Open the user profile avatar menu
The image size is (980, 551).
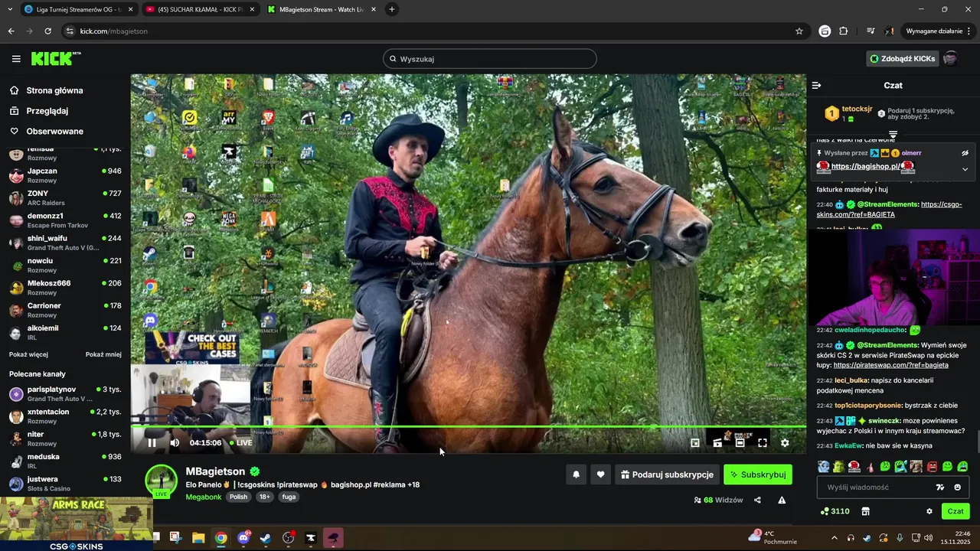(x=951, y=58)
